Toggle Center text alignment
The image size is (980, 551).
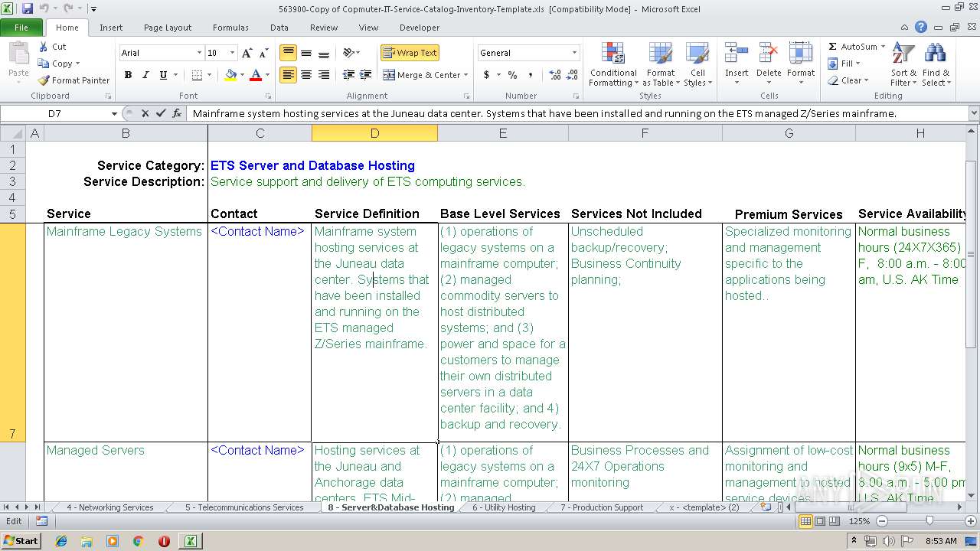tap(305, 75)
